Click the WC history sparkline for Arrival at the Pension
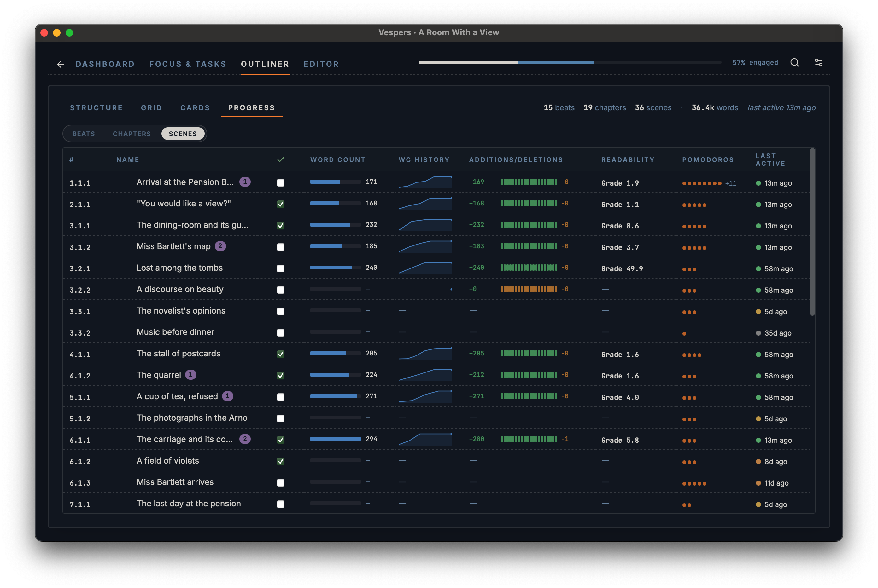This screenshot has height=588, width=878. [425, 182]
